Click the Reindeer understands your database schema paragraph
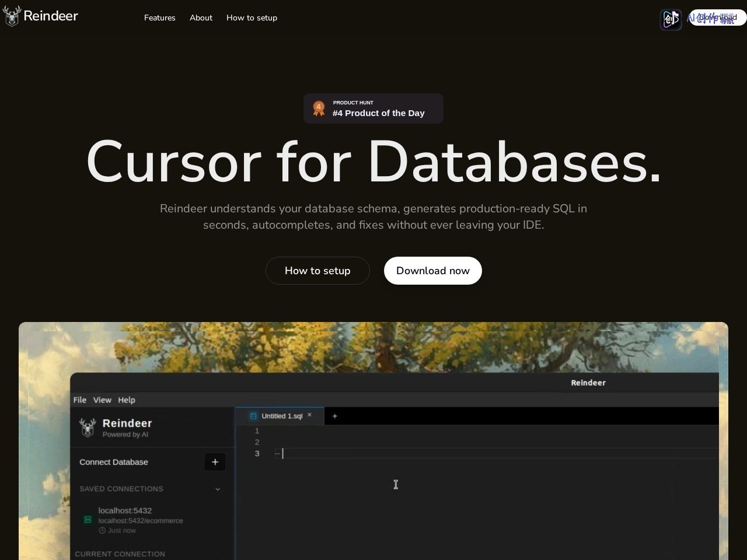The image size is (747, 560). click(373, 216)
